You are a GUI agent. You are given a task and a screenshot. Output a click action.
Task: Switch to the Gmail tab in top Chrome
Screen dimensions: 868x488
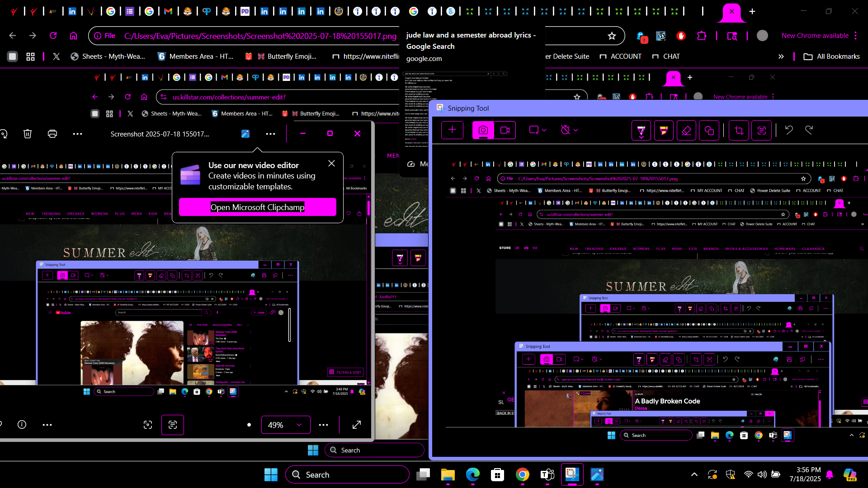tap(168, 11)
